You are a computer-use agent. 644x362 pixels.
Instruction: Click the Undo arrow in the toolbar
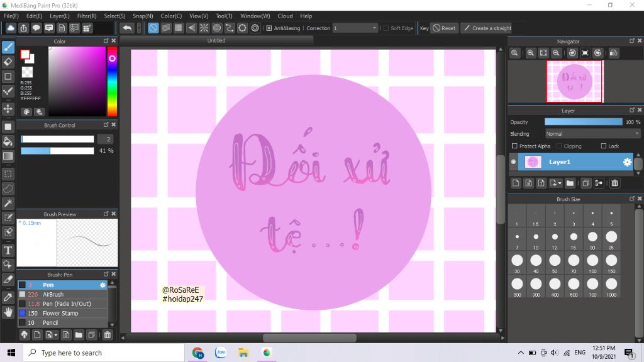[127, 28]
